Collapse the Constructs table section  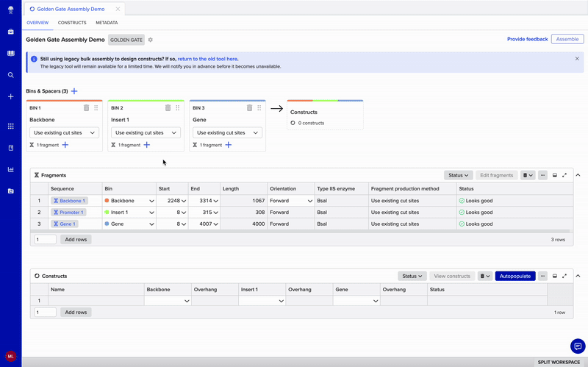[578, 276]
